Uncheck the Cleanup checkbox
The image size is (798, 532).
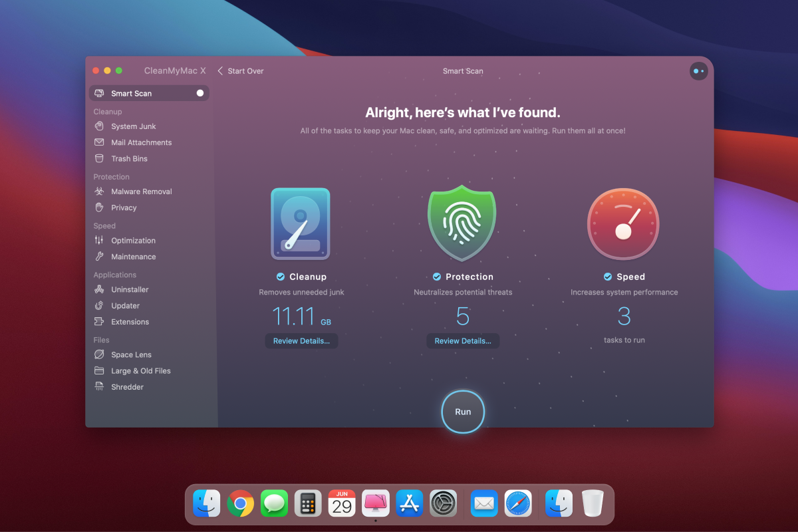[x=281, y=277]
